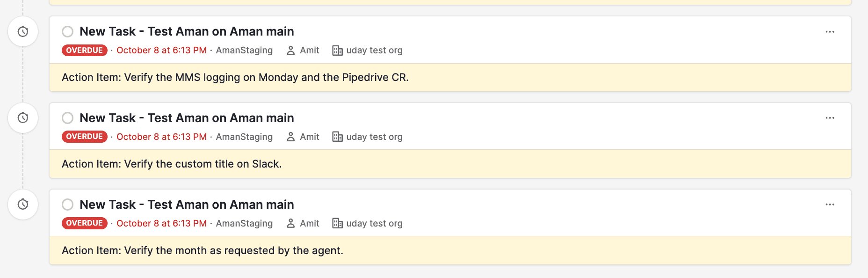Check off the Slack custom title task

pyautogui.click(x=68, y=118)
